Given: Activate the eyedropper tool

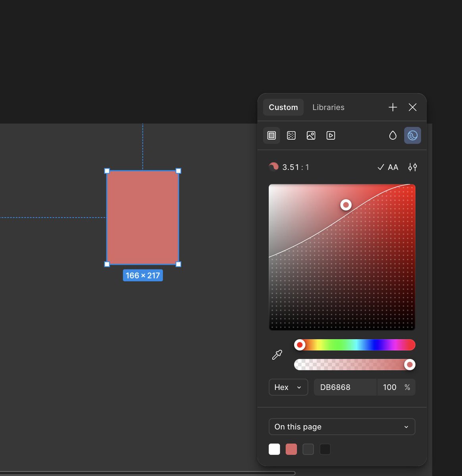Looking at the screenshot, I should pyautogui.click(x=277, y=355).
